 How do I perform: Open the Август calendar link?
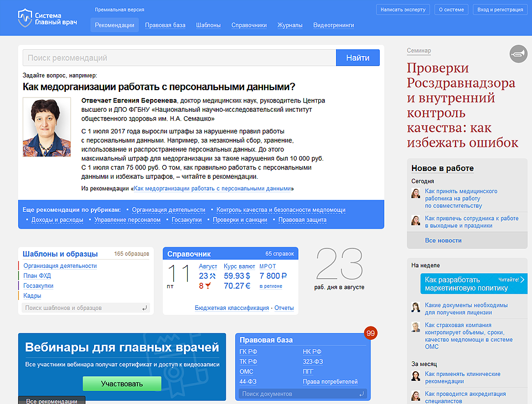(208, 266)
